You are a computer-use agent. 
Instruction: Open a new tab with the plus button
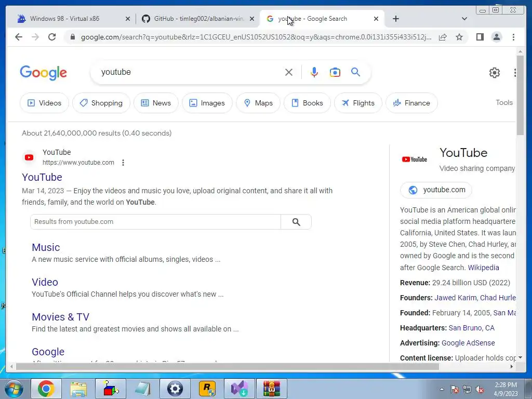(395, 19)
